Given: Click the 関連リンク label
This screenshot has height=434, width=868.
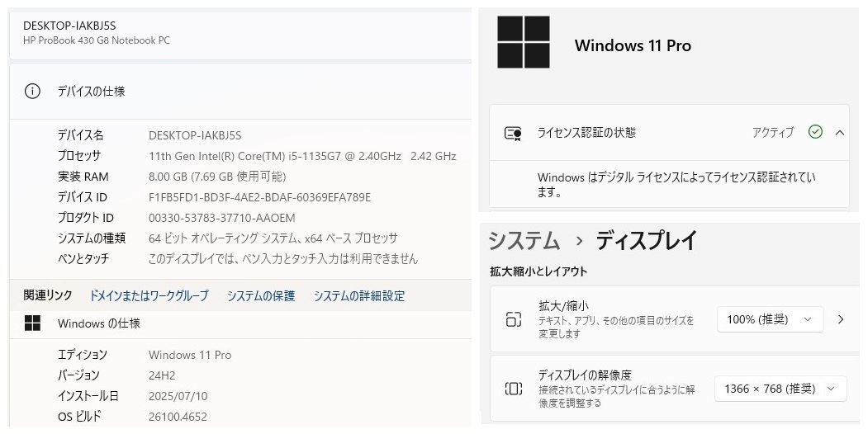Looking at the screenshot, I should pyautogui.click(x=48, y=295).
